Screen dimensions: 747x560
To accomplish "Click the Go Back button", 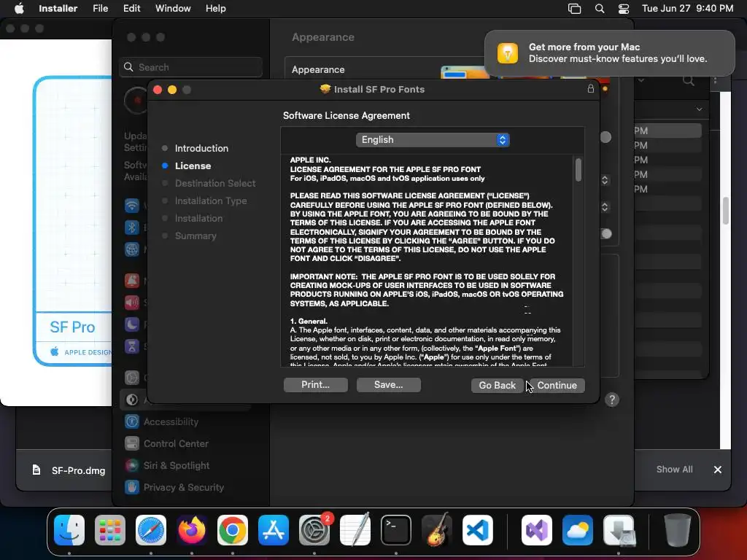I will pos(497,385).
